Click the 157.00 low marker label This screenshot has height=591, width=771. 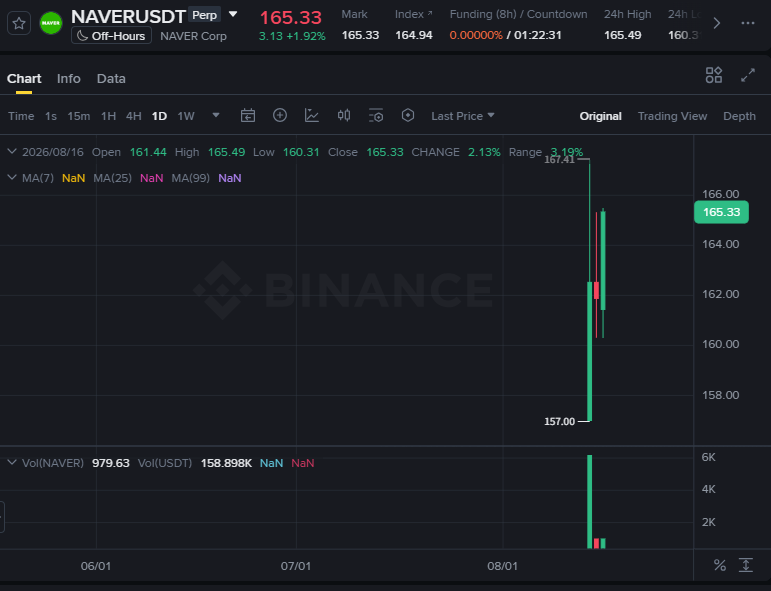pyautogui.click(x=560, y=421)
